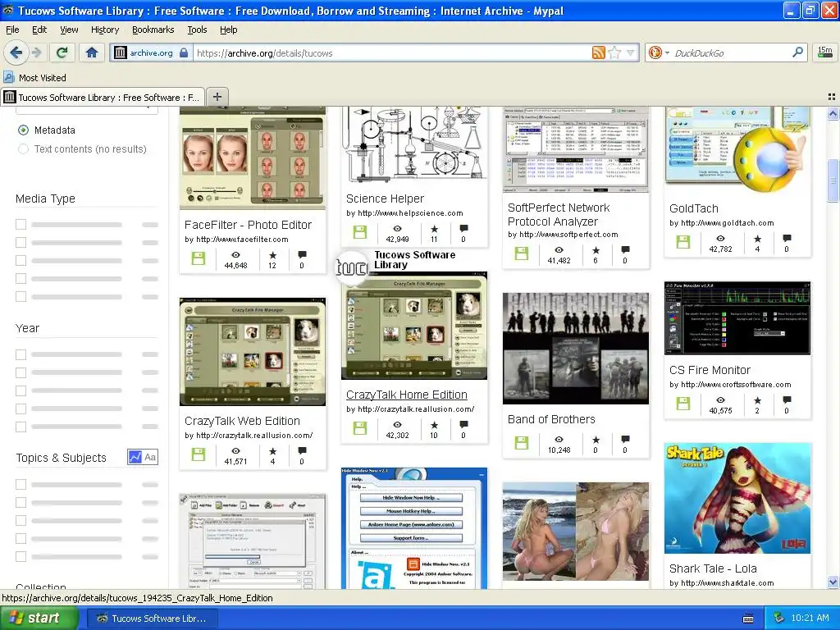This screenshot has height=630, width=840.
Task: Open the File menu
Action: coord(12,30)
